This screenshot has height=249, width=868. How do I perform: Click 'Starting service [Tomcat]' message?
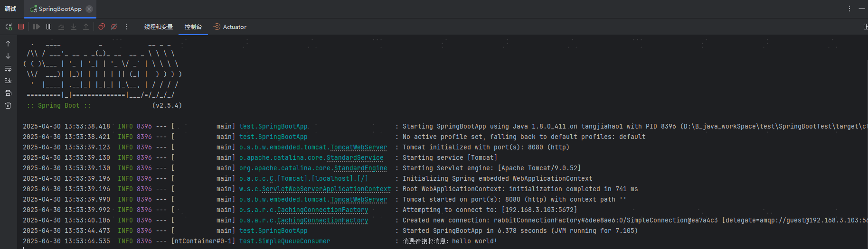(x=450, y=158)
